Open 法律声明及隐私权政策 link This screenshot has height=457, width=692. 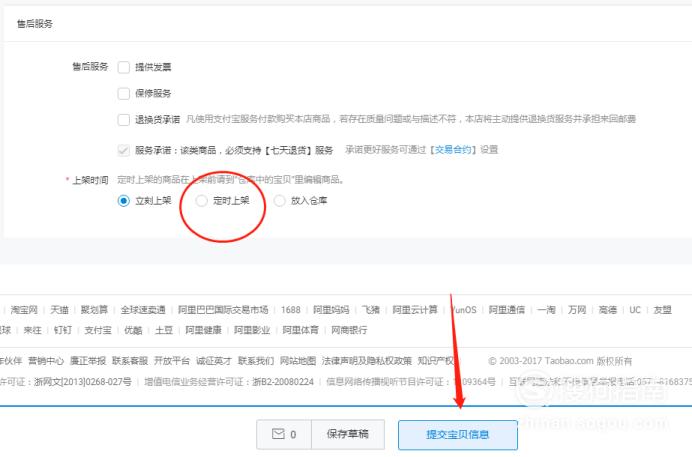[x=367, y=361]
